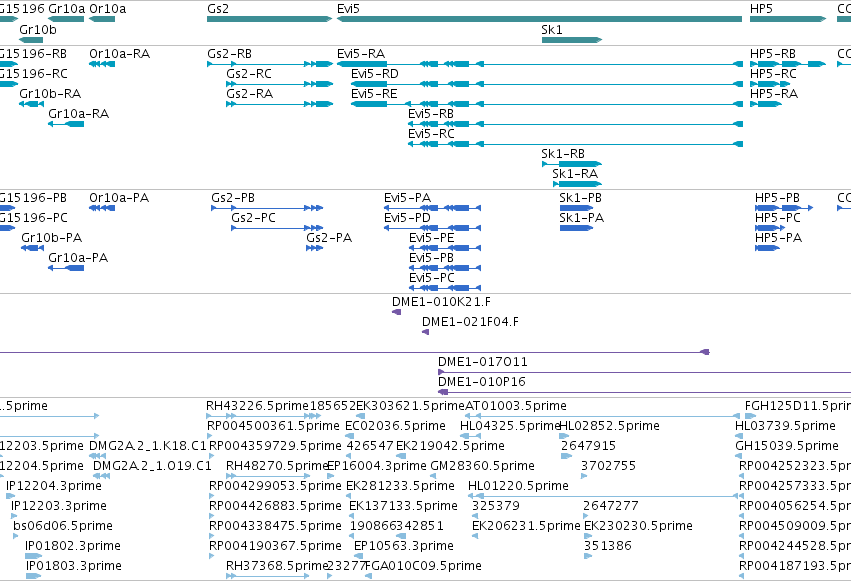Viewport: 851px width, 581px height.
Task: Select EST EP10563.3prime
Action: click(x=359, y=556)
